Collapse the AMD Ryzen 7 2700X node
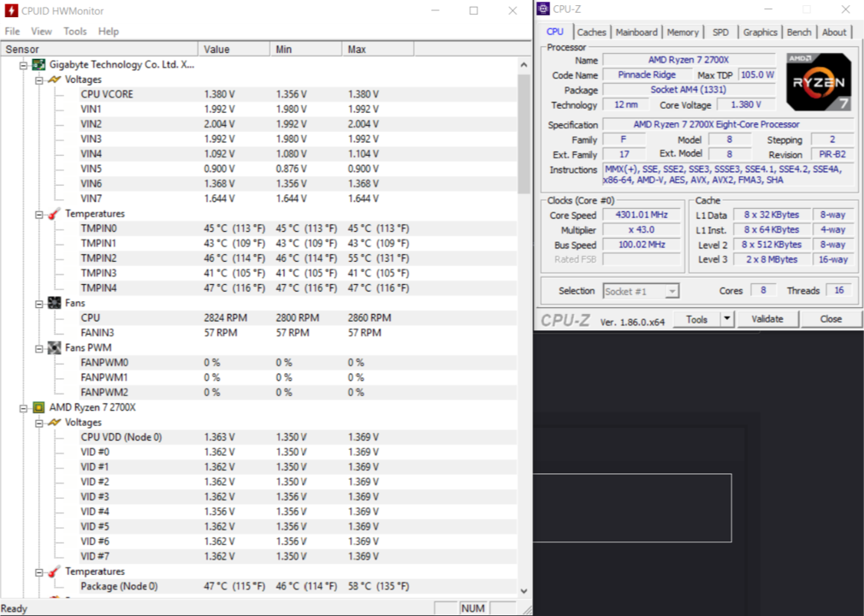Screen dimensions: 864x616 point(23,408)
